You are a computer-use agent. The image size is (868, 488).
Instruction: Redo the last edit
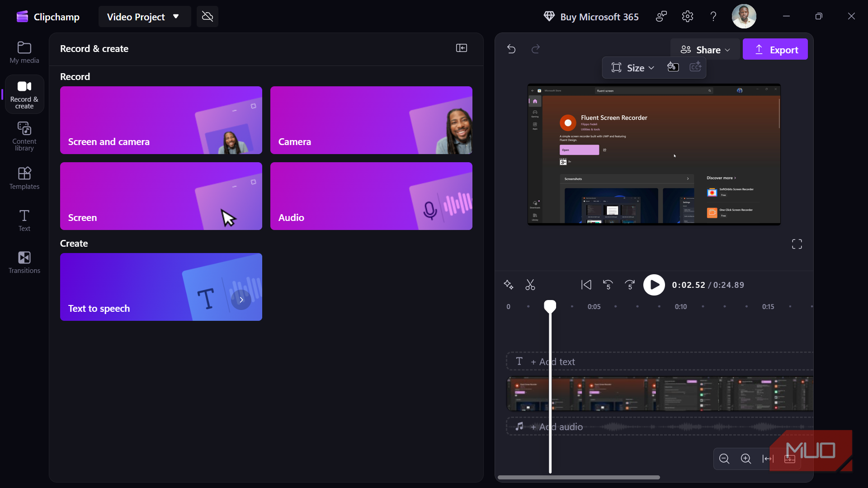pyautogui.click(x=536, y=49)
